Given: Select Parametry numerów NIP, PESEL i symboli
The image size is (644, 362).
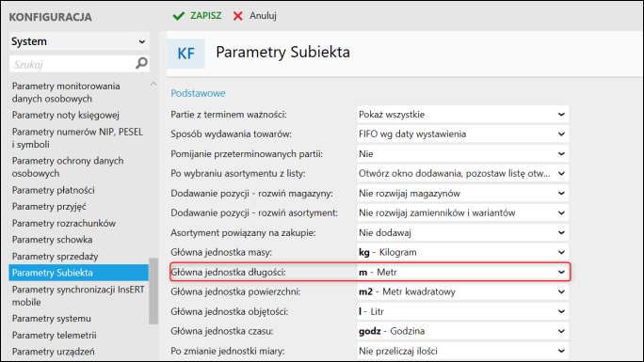Looking at the screenshot, I should [77, 138].
